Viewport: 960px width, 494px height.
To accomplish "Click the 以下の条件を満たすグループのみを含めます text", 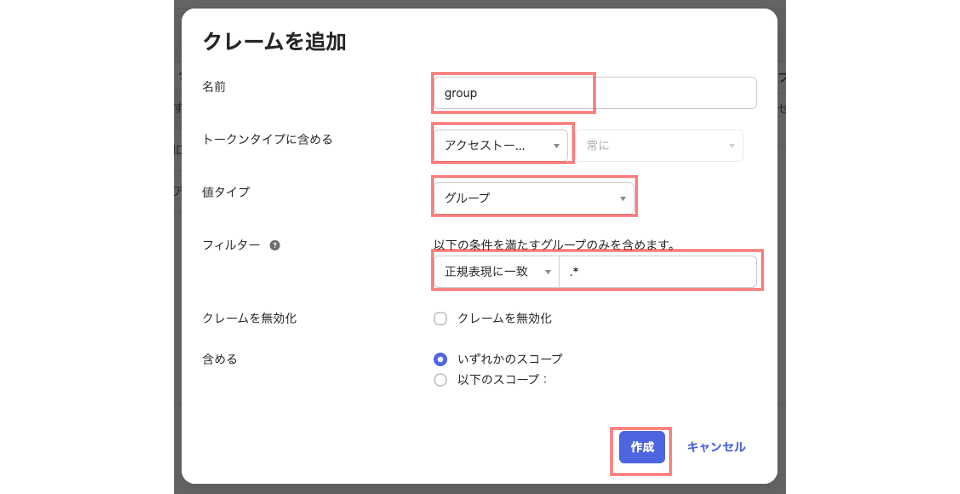I will 555,245.
